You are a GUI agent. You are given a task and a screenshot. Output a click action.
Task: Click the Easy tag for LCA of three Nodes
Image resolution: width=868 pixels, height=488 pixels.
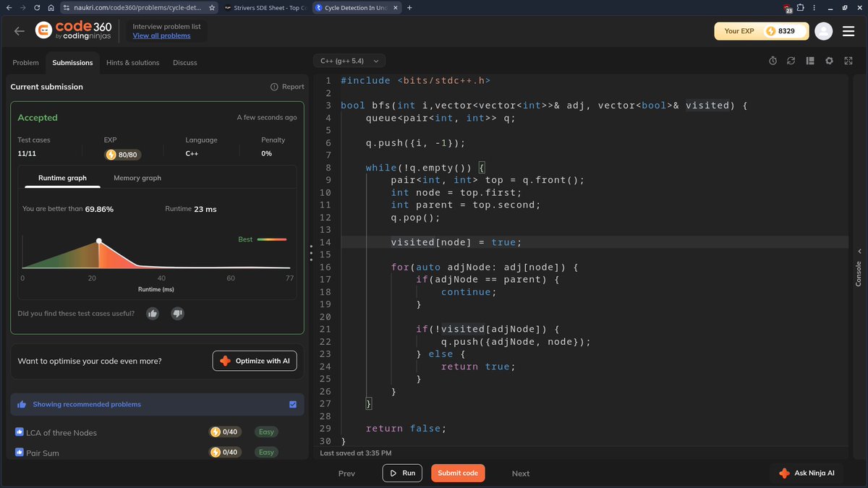(267, 432)
